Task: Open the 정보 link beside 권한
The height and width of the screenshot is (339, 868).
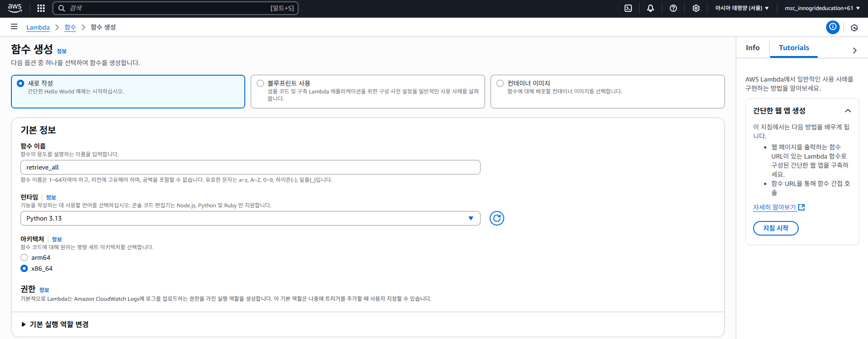Action: click(44, 290)
